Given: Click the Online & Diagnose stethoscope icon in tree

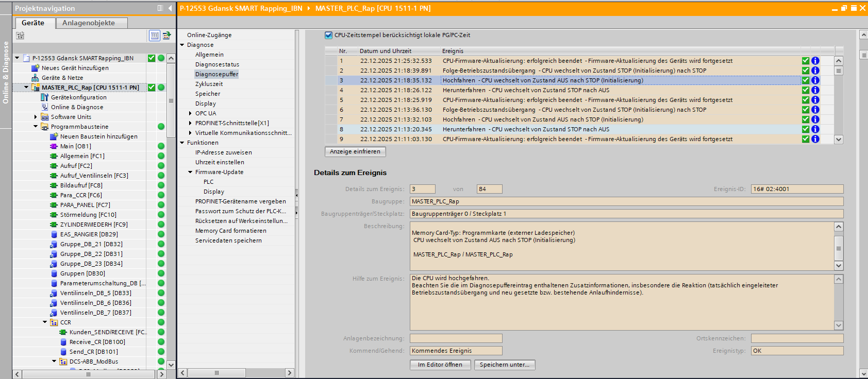Looking at the screenshot, I should tap(45, 107).
